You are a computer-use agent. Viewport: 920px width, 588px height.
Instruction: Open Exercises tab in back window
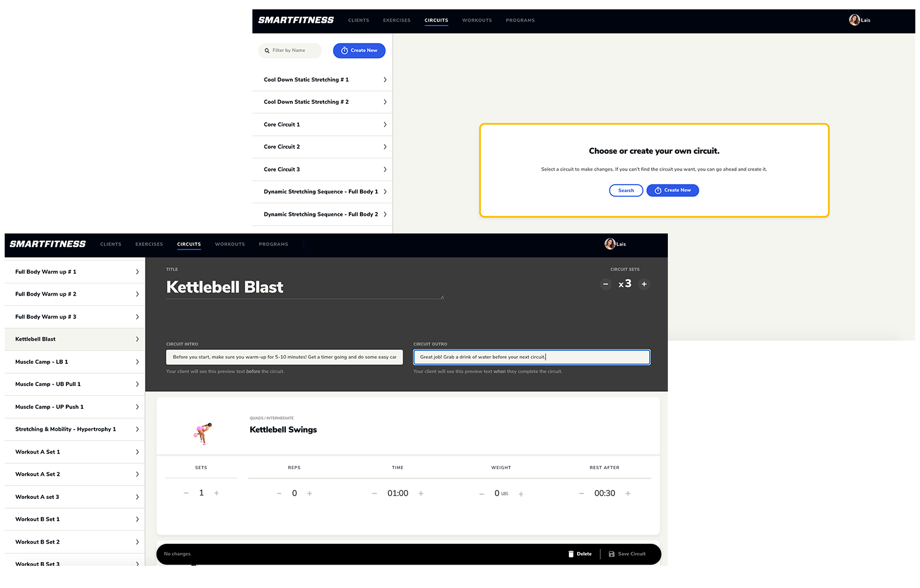pos(397,20)
